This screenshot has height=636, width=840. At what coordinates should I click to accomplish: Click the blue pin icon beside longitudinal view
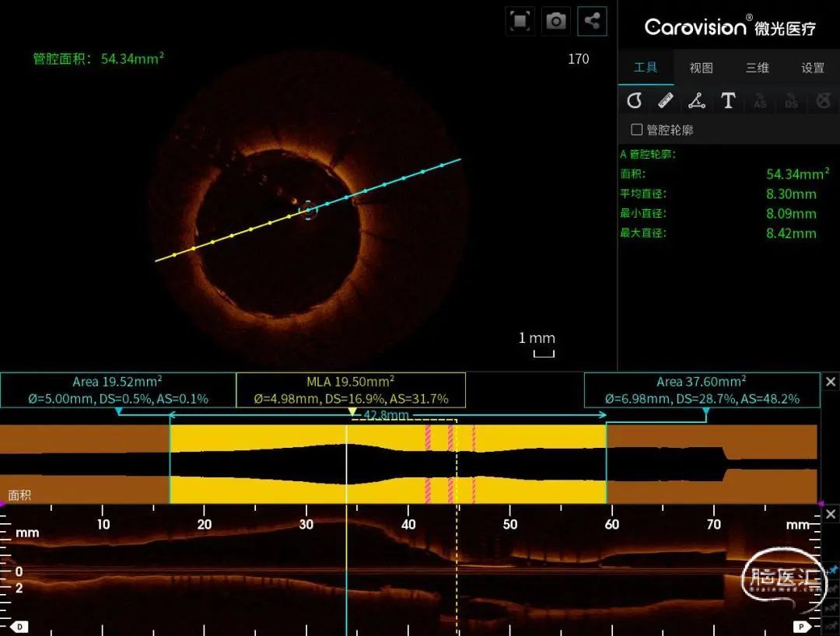(832, 570)
